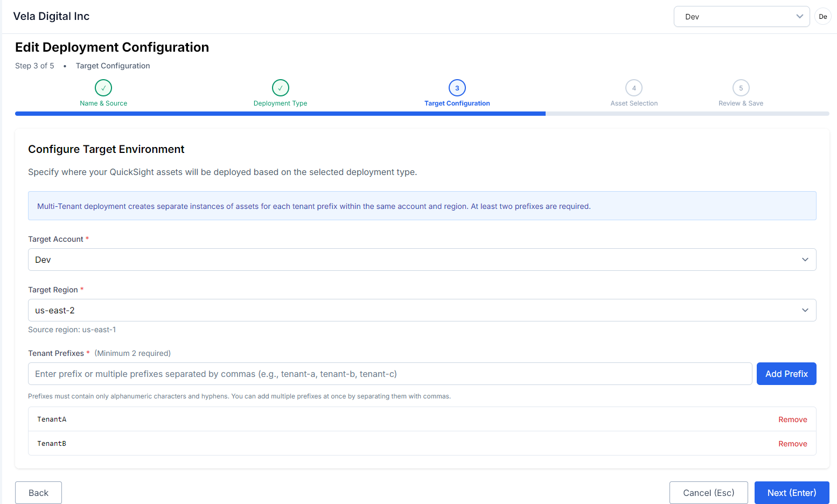This screenshot has width=837, height=504.
Task: Click the TenantB prefix row text
Action: [x=52, y=444]
